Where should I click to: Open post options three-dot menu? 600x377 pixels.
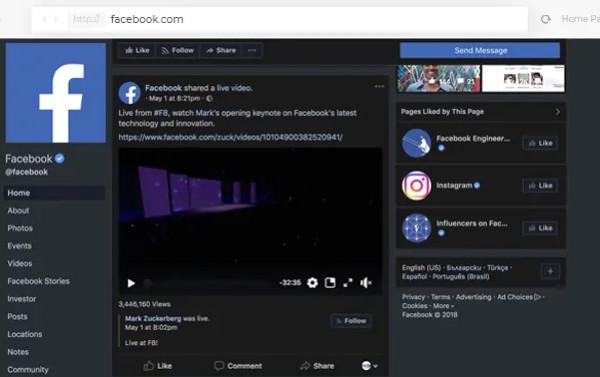379,86
